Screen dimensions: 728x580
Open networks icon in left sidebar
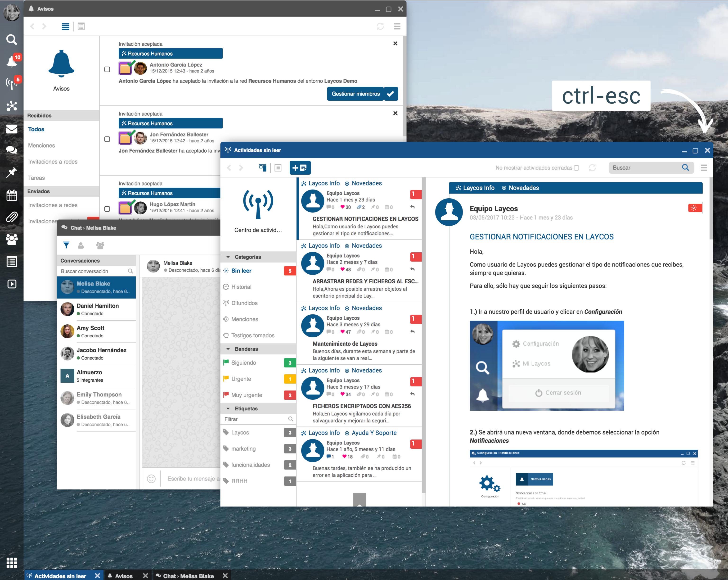pos(11,106)
